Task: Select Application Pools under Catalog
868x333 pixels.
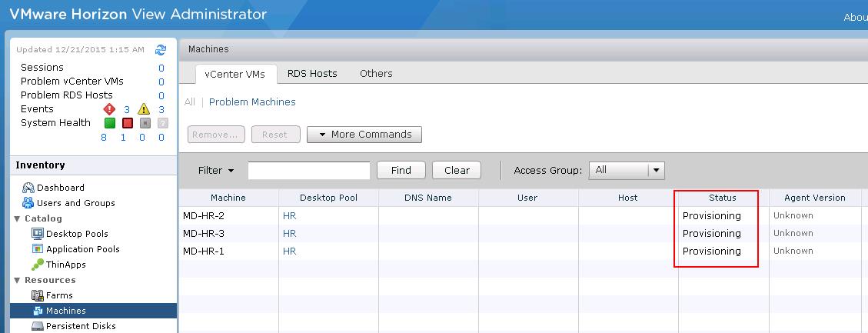Action: click(x=82, y=249)
